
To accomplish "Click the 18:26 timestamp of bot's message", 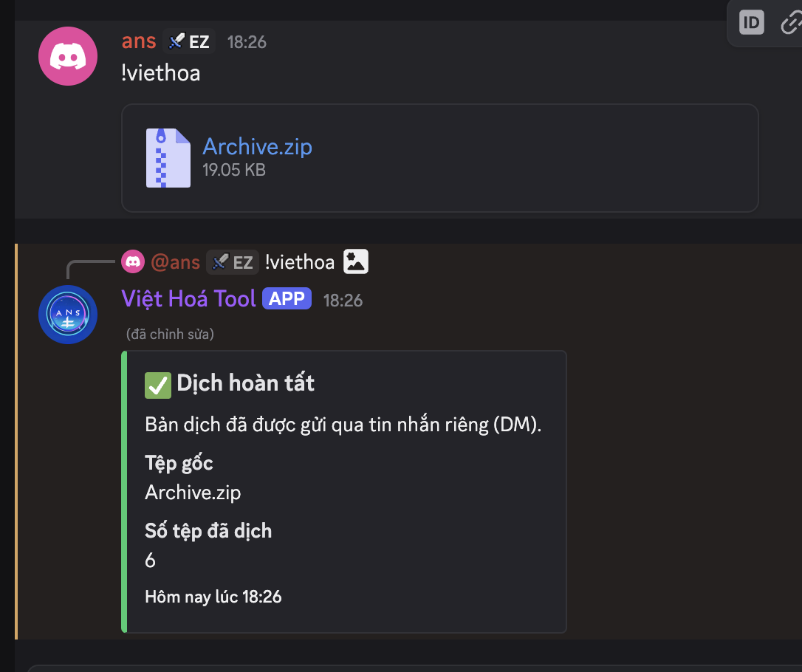I will point(343,300).
